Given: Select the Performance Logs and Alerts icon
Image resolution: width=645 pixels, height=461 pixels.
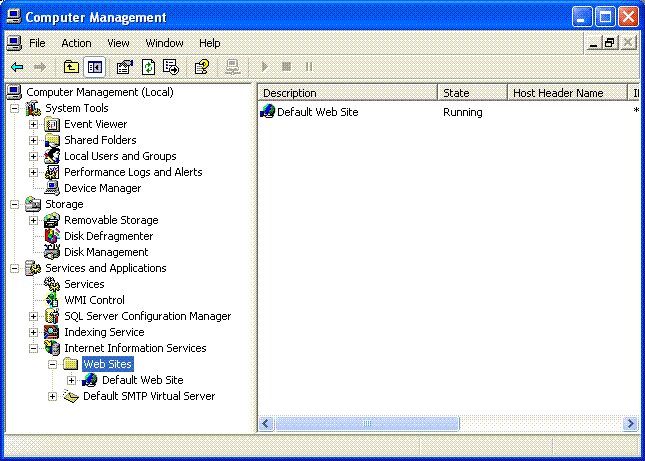Looking at the screenshot, I should tap(52, 172).
